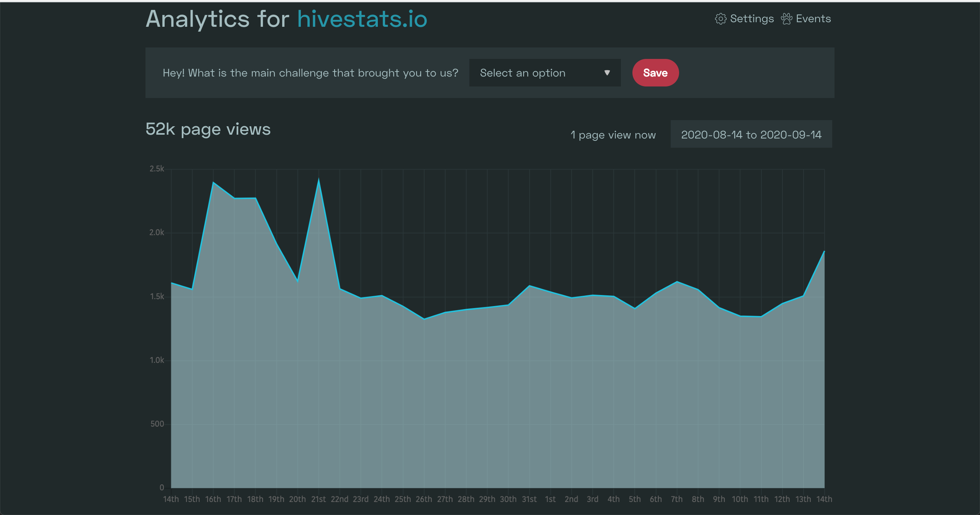Click the '1 page view now' text

(613, 135)
